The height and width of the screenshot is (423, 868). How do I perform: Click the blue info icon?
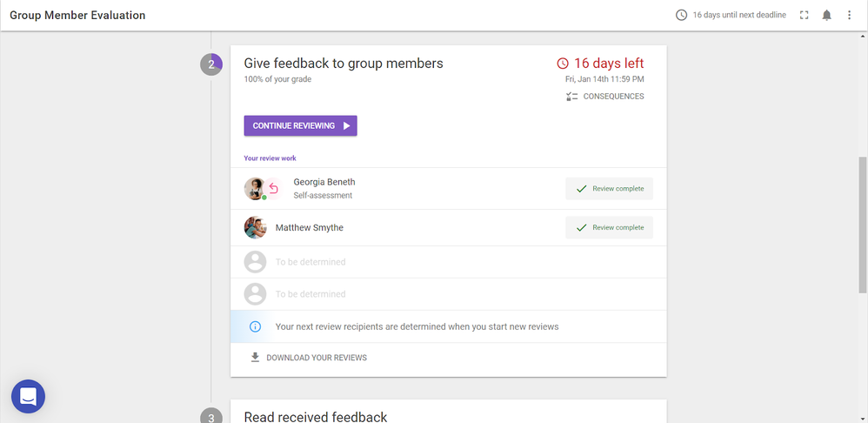tap(255, 327)
